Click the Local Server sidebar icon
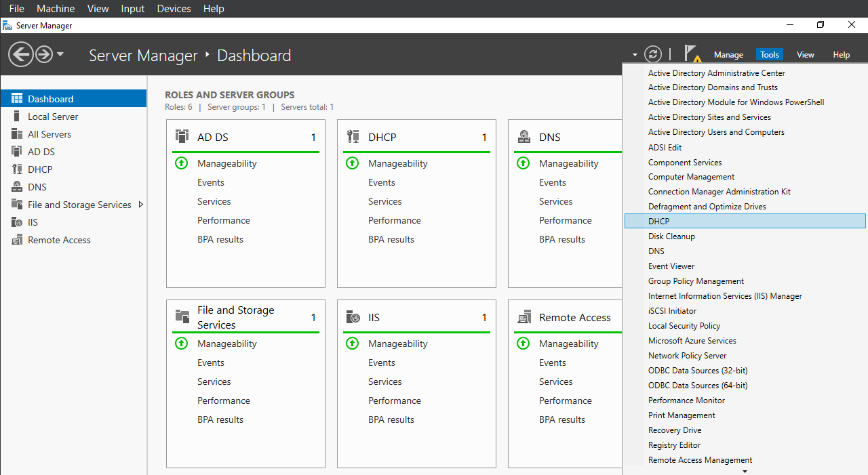Image resolution: width=868 pixels, height=475 pixels. tap(17, 117)
